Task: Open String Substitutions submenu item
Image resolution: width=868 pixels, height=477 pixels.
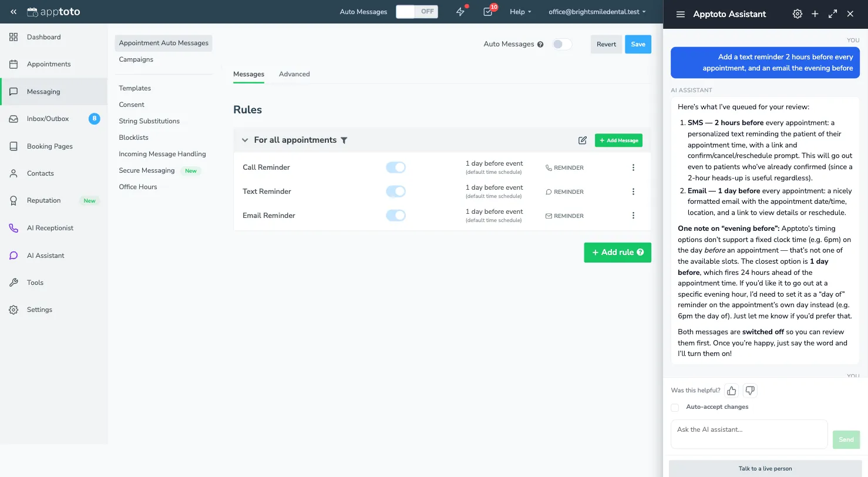Action: (x=149, y=121)
